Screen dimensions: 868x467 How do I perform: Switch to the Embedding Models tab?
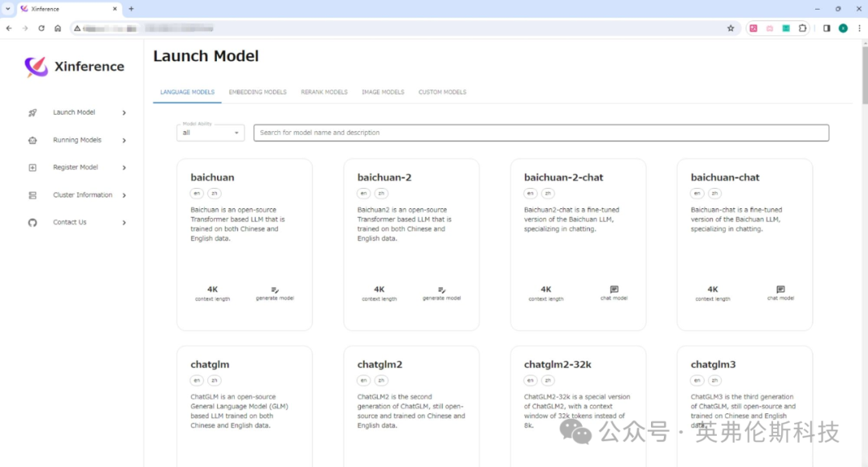coord(257,92)
